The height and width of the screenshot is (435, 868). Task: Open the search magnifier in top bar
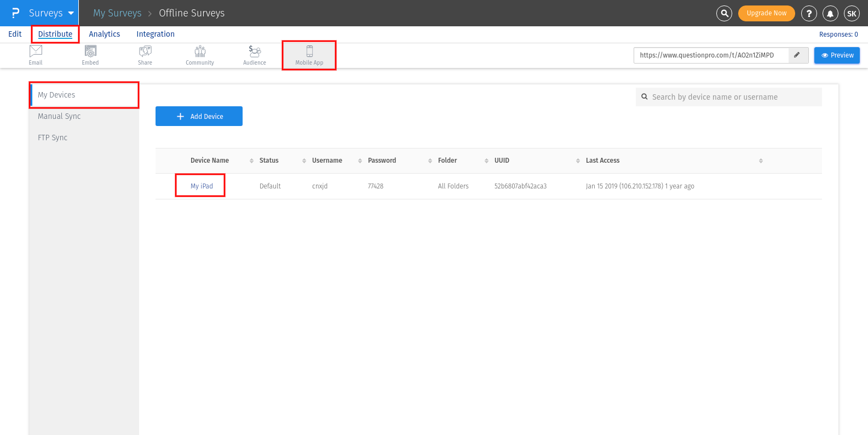coord(725,13)
